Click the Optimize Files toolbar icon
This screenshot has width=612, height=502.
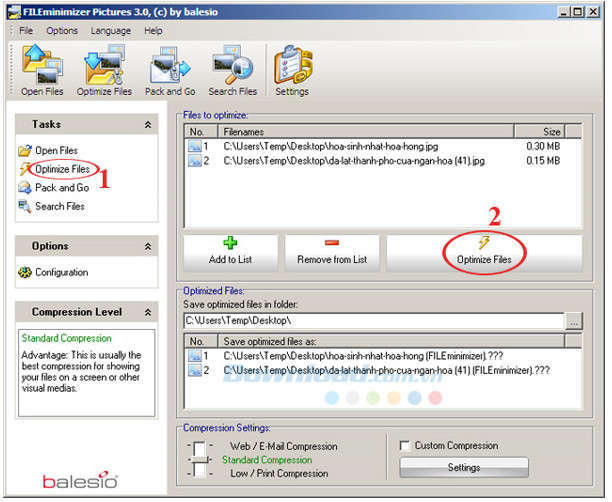coord(104,70)
